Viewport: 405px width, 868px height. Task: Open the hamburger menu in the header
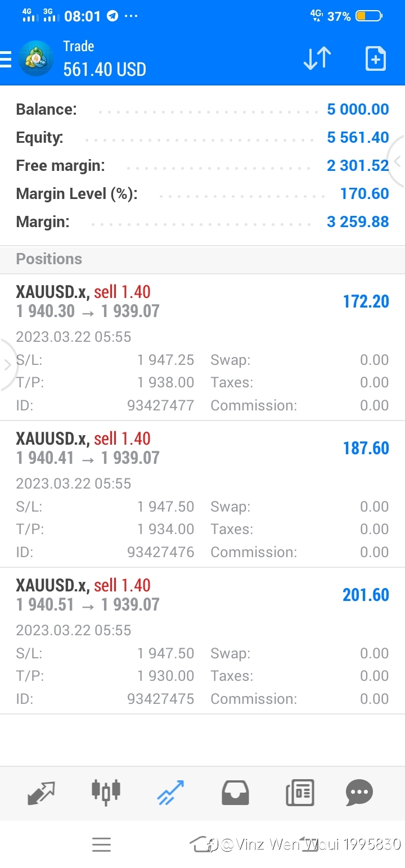(x=5, y=59)
